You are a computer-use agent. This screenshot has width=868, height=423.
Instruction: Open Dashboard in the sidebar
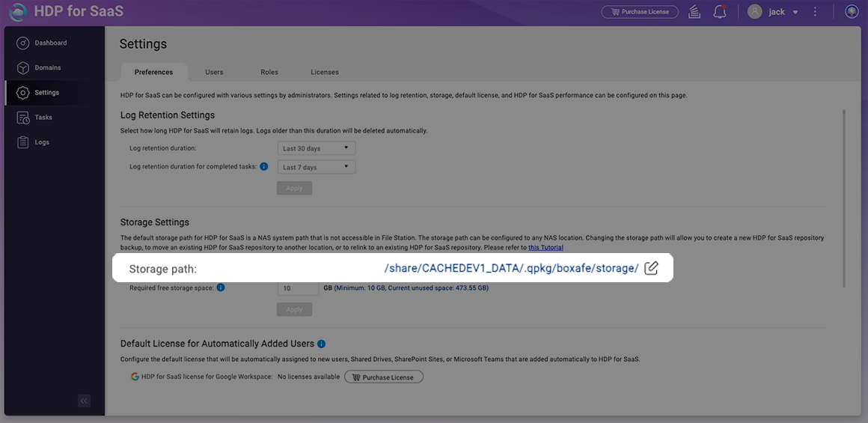[50, 43]
